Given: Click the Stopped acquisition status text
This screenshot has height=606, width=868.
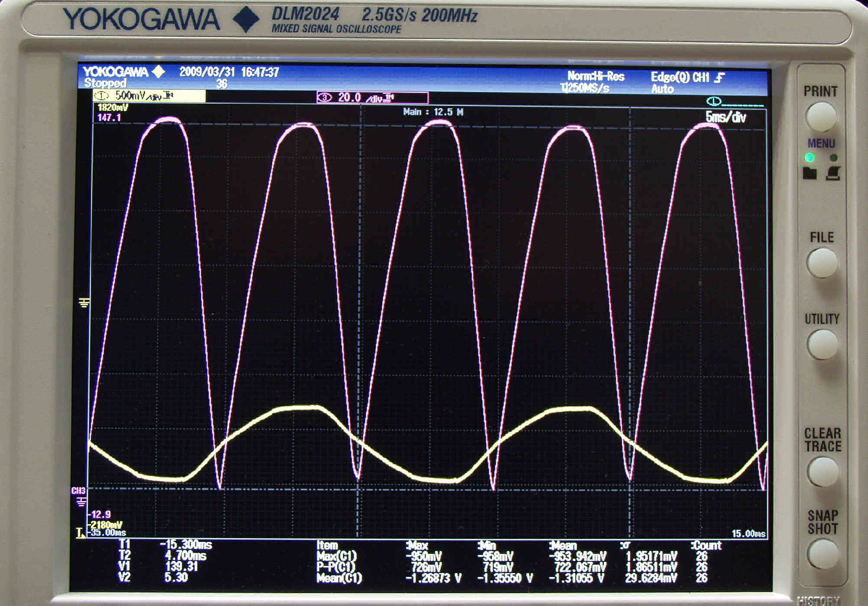Looking at the screenshot, I should 105,83.
